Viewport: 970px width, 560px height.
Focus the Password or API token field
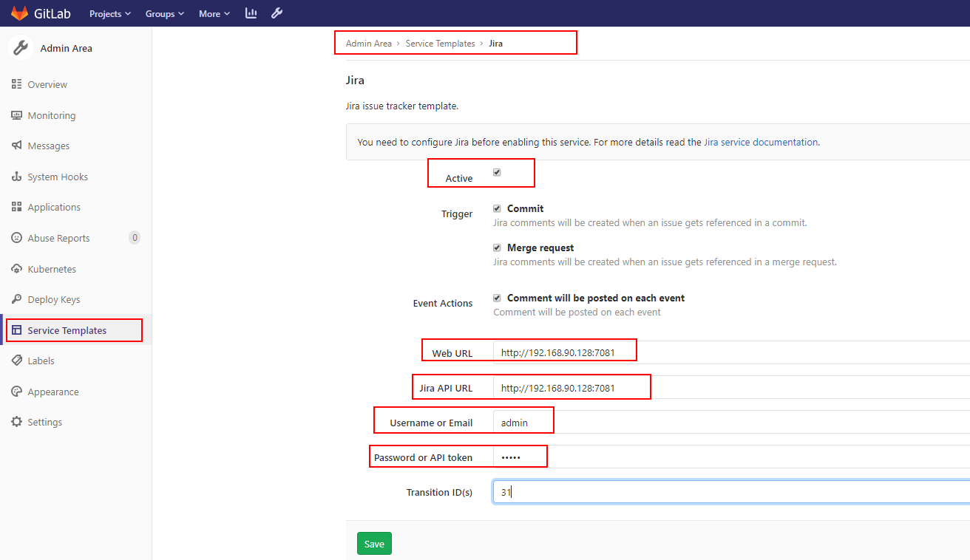coord(731,457)
